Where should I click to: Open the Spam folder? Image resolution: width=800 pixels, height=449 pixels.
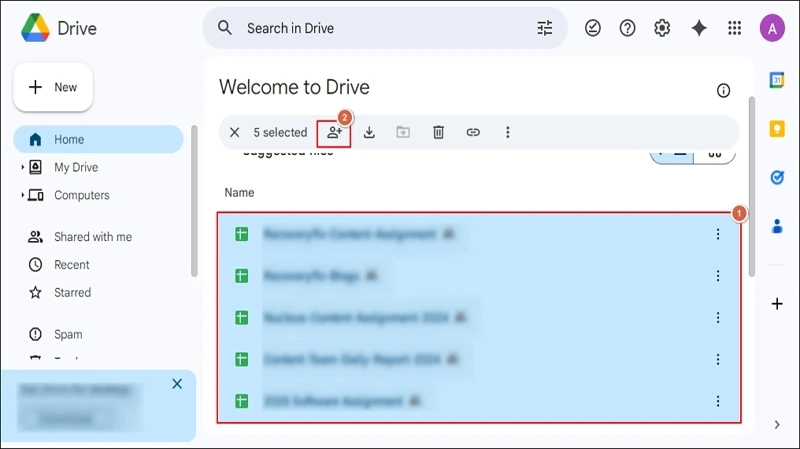coord(68,334)
